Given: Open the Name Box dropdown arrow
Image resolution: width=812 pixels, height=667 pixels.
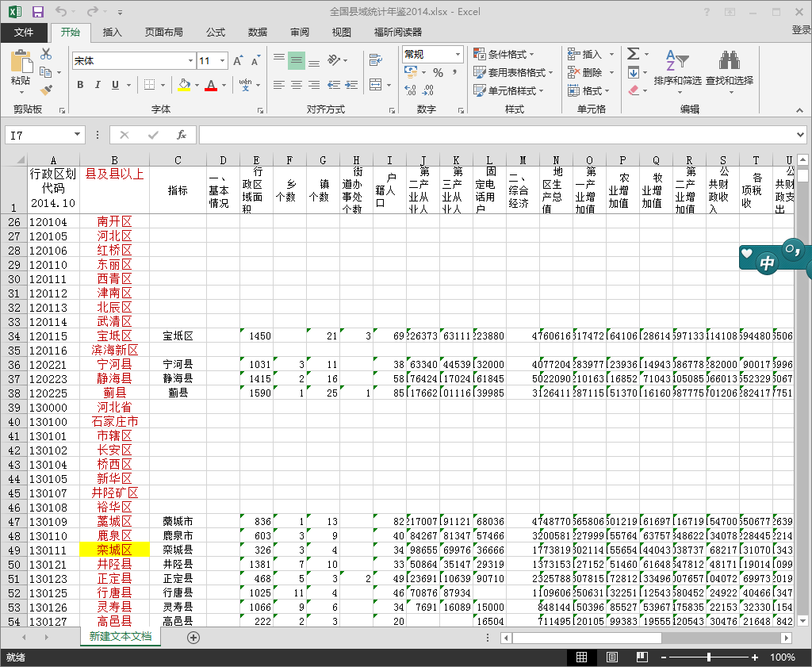Looking at the screenshot, I should click(77, 135).
